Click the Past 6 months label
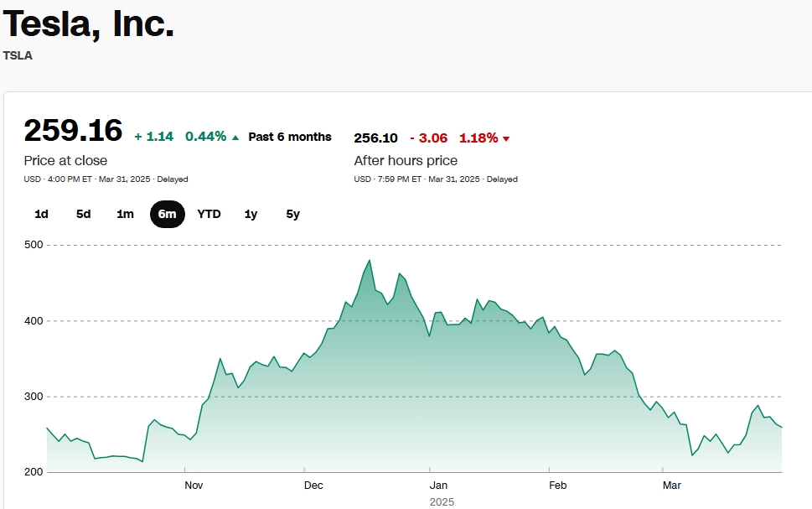The image size is (812, 509). (x=290, y=137)
